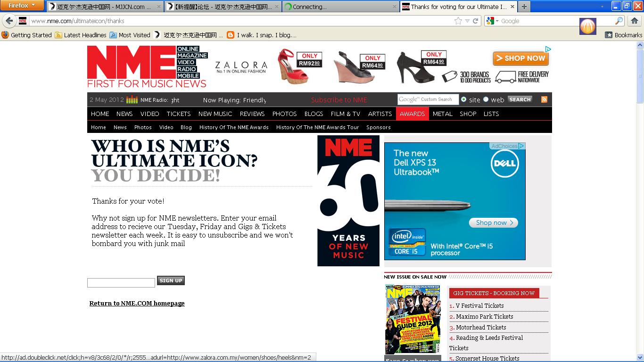The image size is (644, 362).
Task: Switch to the 'Connecting...' tab
Action: pyautogui.click(x=330, y=7)
